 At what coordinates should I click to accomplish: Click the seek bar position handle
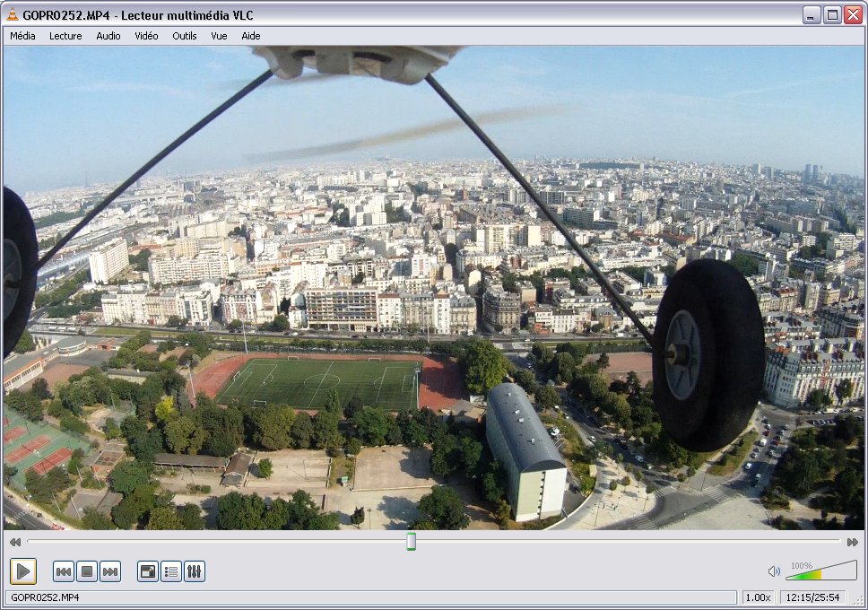click(411, 541)
